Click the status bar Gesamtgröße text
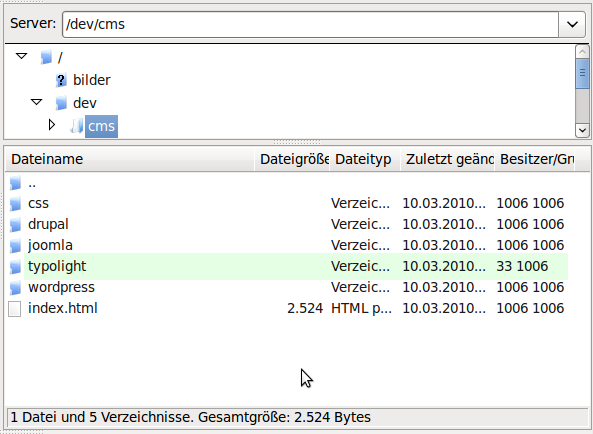Viewport: 593px width, 434px height. pyautogui.click(x=284, y=417)
